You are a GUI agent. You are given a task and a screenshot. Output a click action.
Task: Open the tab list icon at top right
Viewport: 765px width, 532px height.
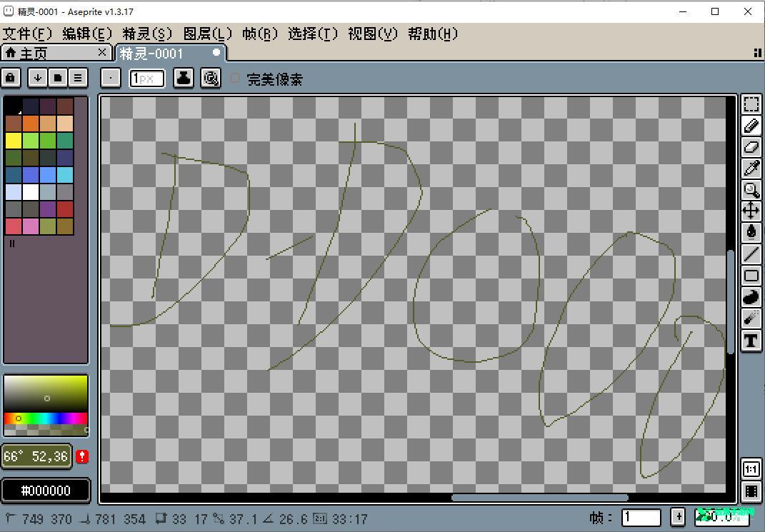(758, 53)
